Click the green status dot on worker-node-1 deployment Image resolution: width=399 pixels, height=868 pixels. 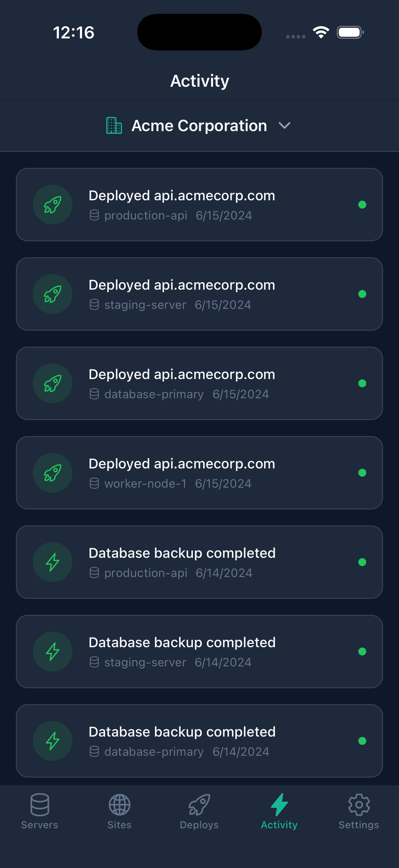click(362, 473)
